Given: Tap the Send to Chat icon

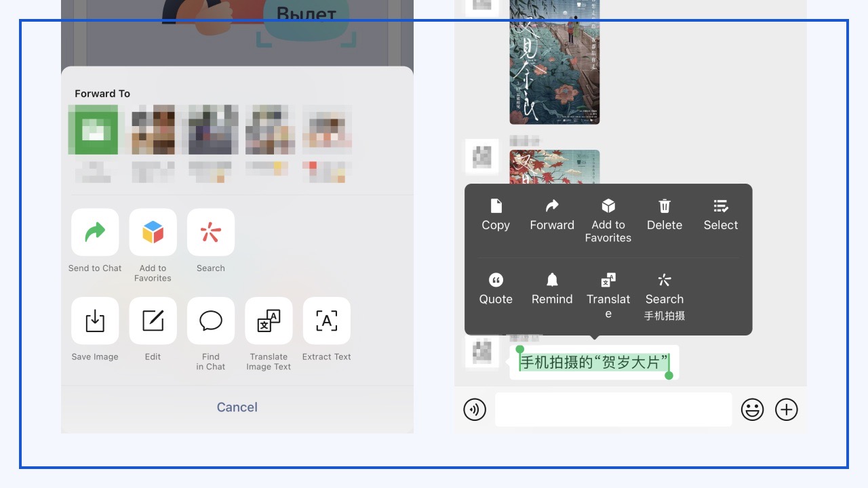Looking at the screenshot, I should click(95, 232).
